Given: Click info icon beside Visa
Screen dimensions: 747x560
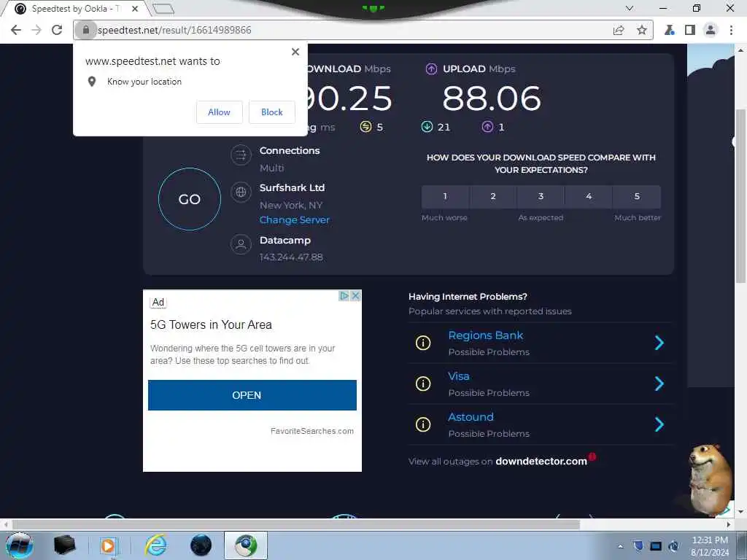Looking at the screenshot, I should [x=423, y=384].
